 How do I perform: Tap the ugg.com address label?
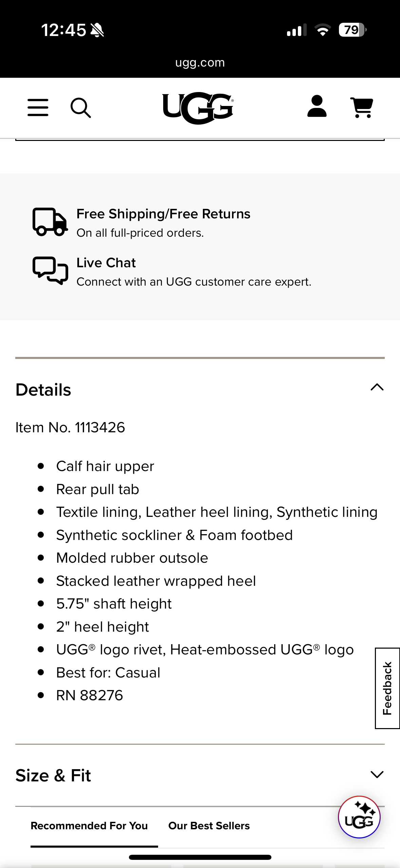click(199, 62)
